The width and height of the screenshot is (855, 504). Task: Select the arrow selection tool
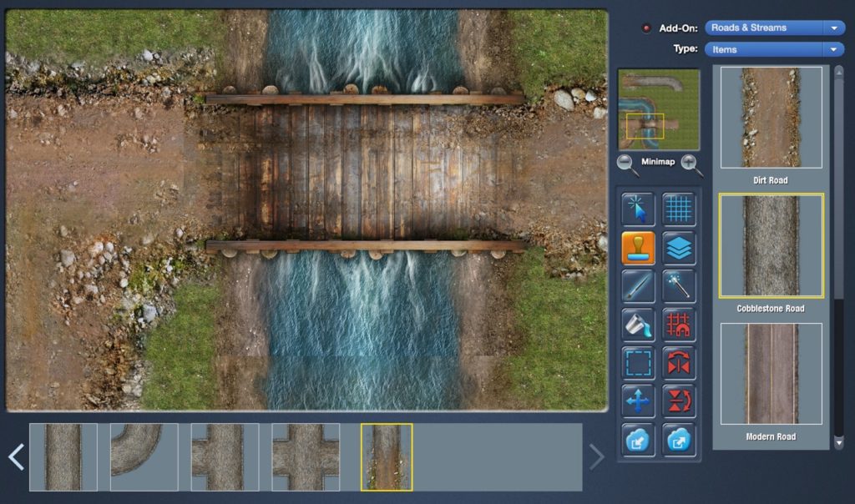coord(639,209)
